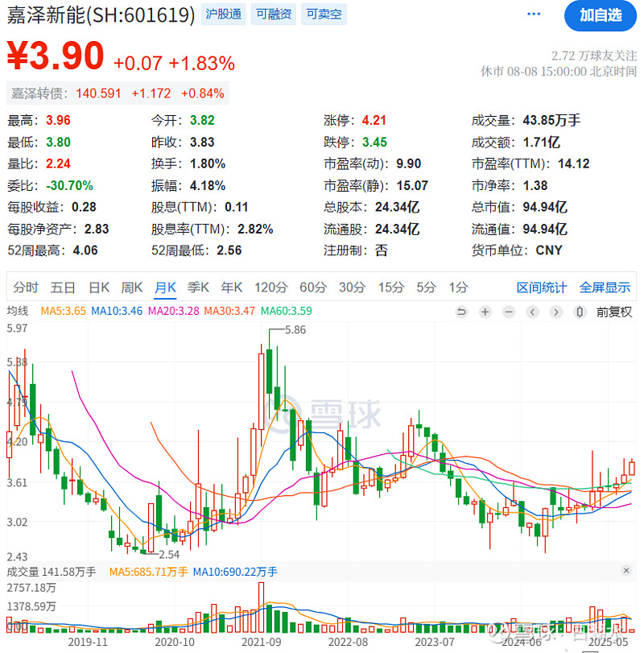Open the 嘉泽转债 convertible bond quote

point(118,93)
